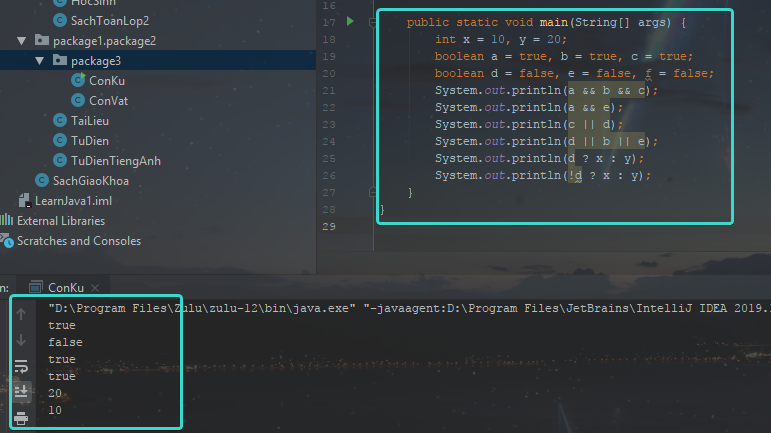Click the java.exe command line in console

point(409,308)
